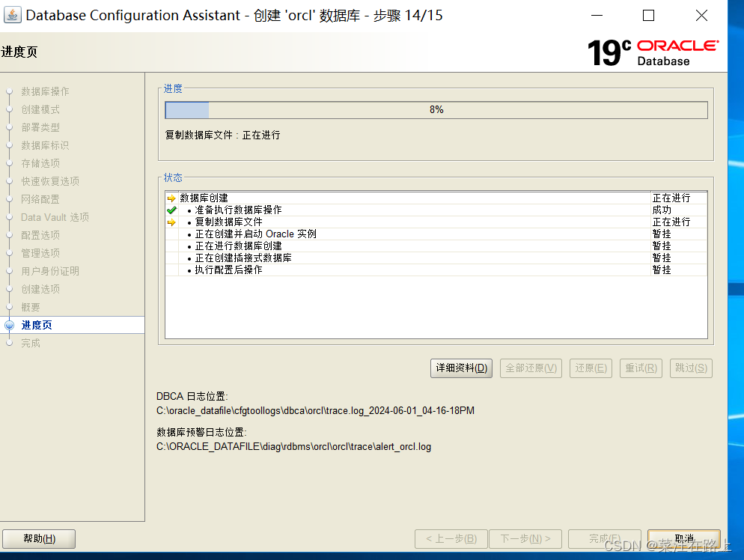
Task: Select the 配置选项 step in the sidebar
Action: click(40, 235)
